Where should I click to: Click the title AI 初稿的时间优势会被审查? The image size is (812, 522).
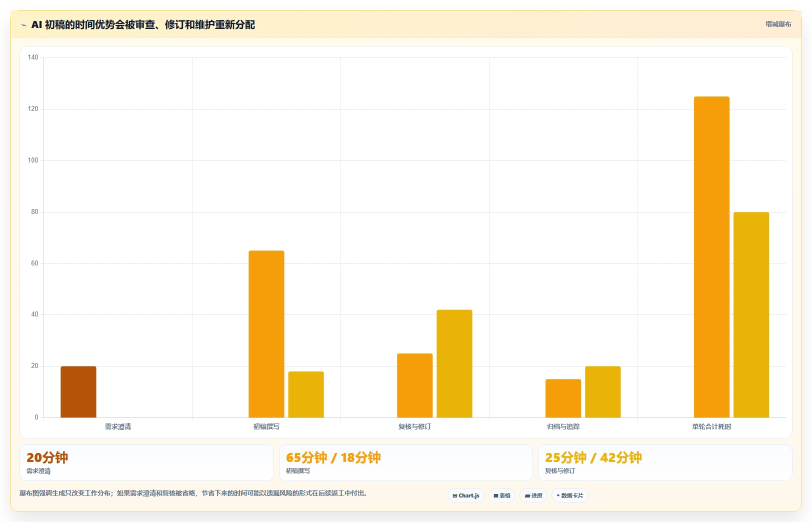click(x=143, y=24)
